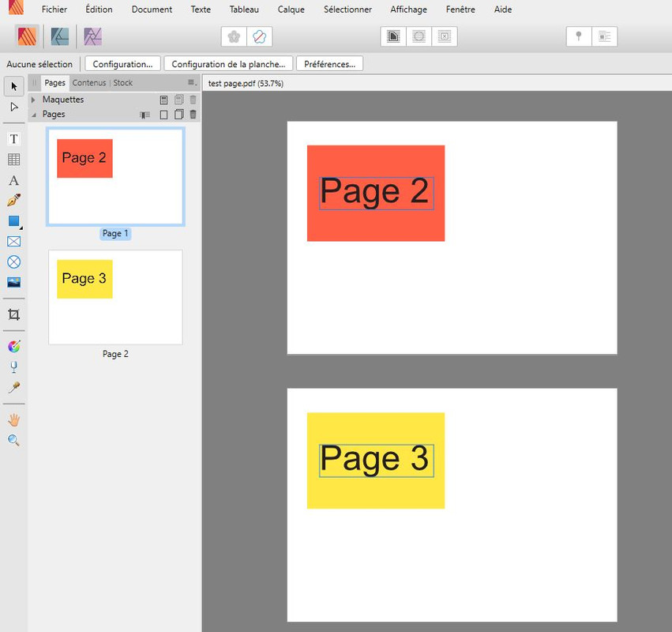Image resolution: width=672 pixels, height=632 pixels.
Task: Select the Move tool arrow
Action: point(13,87)
